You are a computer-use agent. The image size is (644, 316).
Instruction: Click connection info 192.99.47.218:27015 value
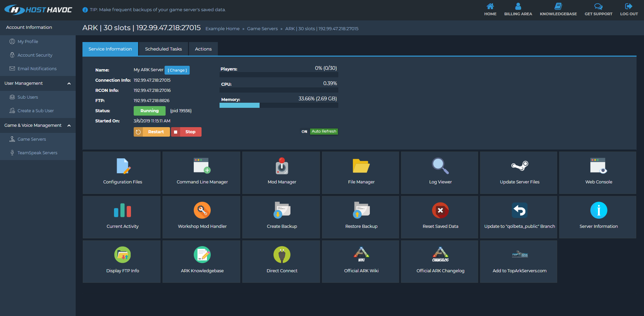coord(152,80)
